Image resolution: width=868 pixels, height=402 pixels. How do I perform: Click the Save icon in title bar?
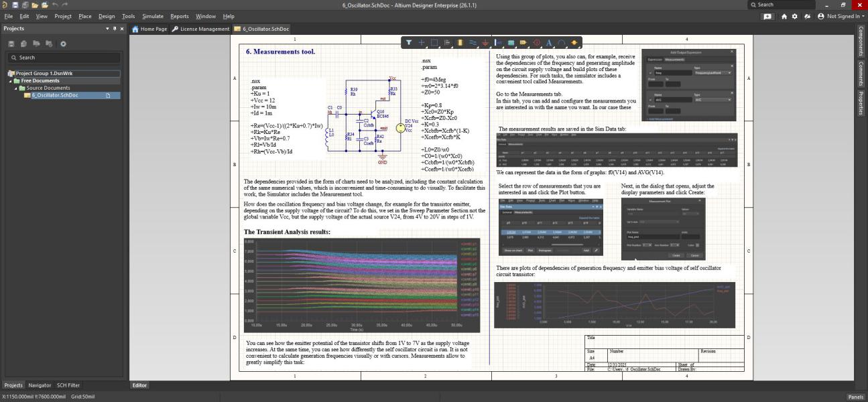(15, 5)
